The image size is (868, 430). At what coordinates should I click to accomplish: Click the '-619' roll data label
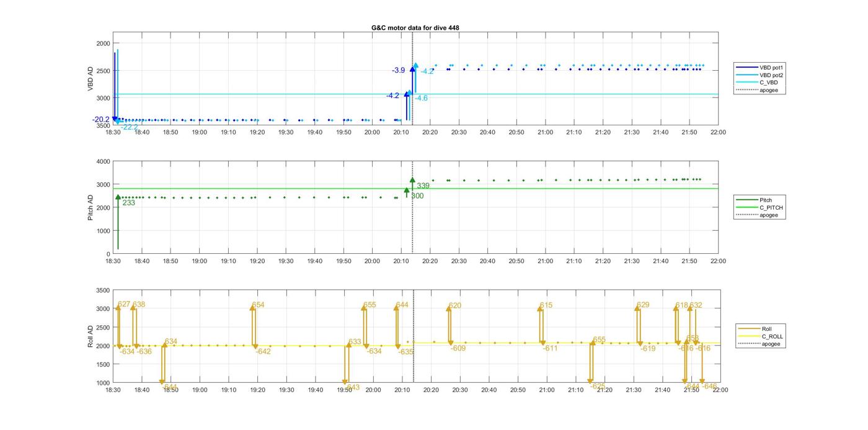[x=648, y=349]
